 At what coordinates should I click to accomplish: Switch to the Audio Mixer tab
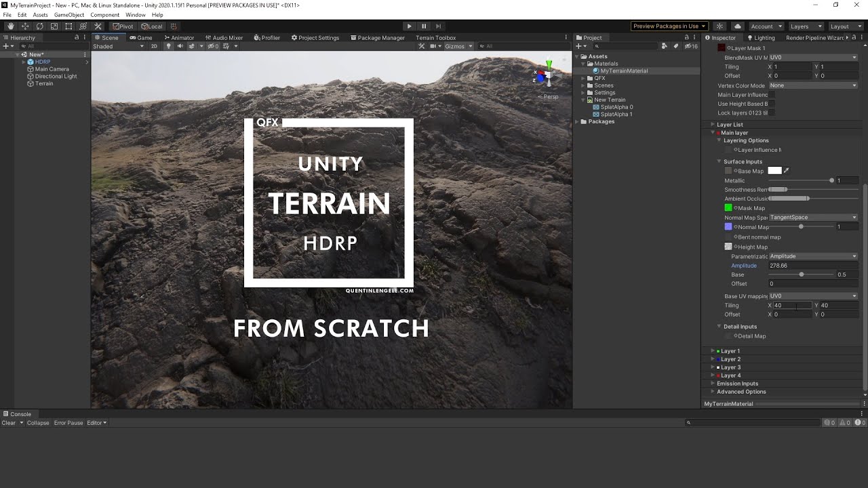[x=223, y=38]
